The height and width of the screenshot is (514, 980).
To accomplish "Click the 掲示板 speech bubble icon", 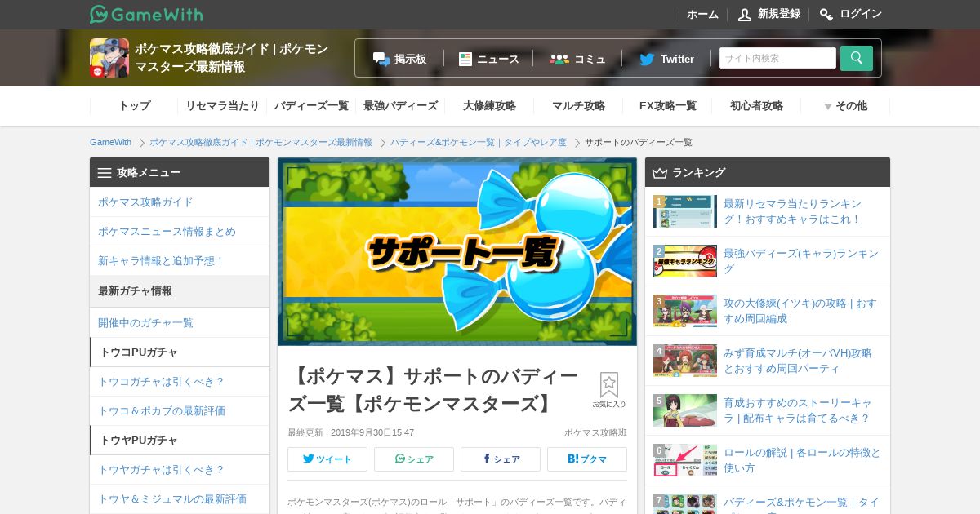I will (381, 59).
